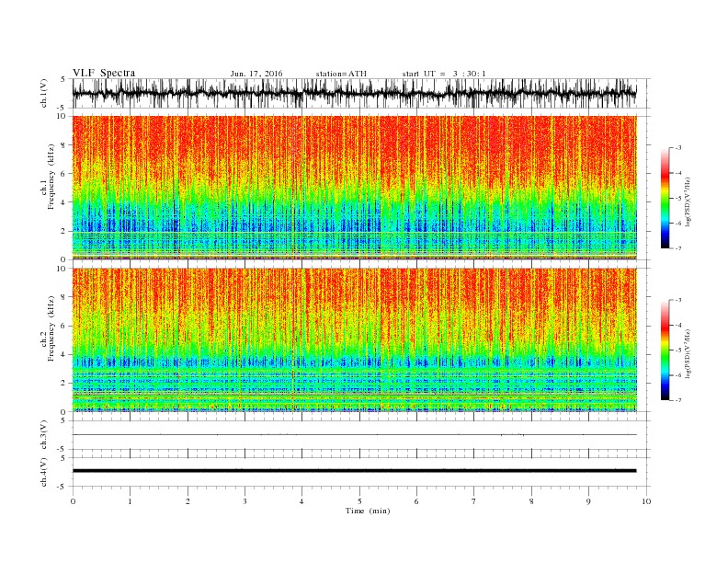The image size is (728, 563).
Task: Click the ch.2 spectrogram panel
Action: pyautogui.click(x=355, y=340)
